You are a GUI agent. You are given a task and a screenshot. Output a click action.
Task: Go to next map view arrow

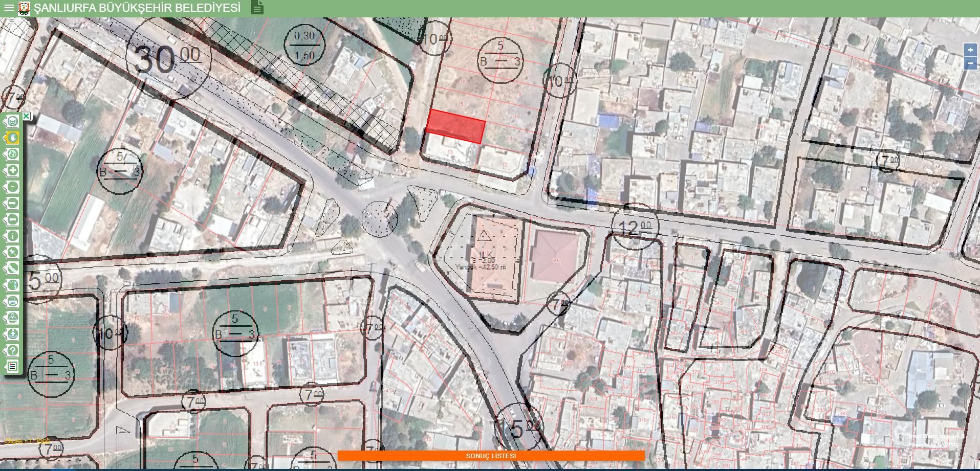pyautogui.click(x=12, y=203)
